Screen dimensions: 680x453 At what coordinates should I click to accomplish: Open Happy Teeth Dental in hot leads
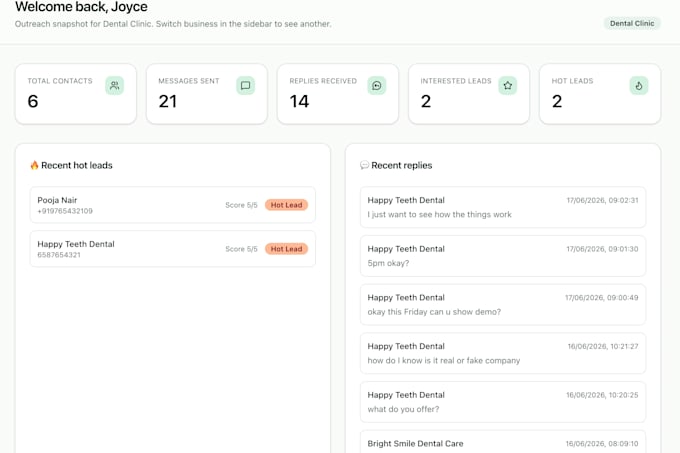[173, 249]
